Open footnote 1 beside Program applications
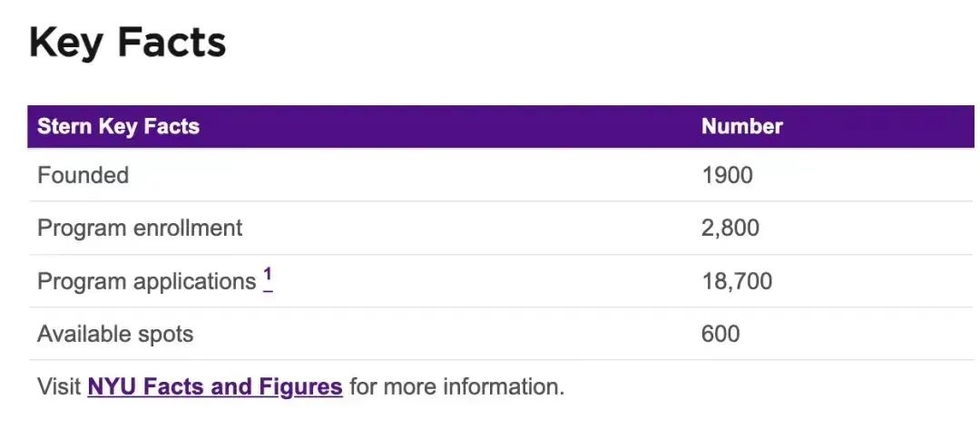 [268, 278]
